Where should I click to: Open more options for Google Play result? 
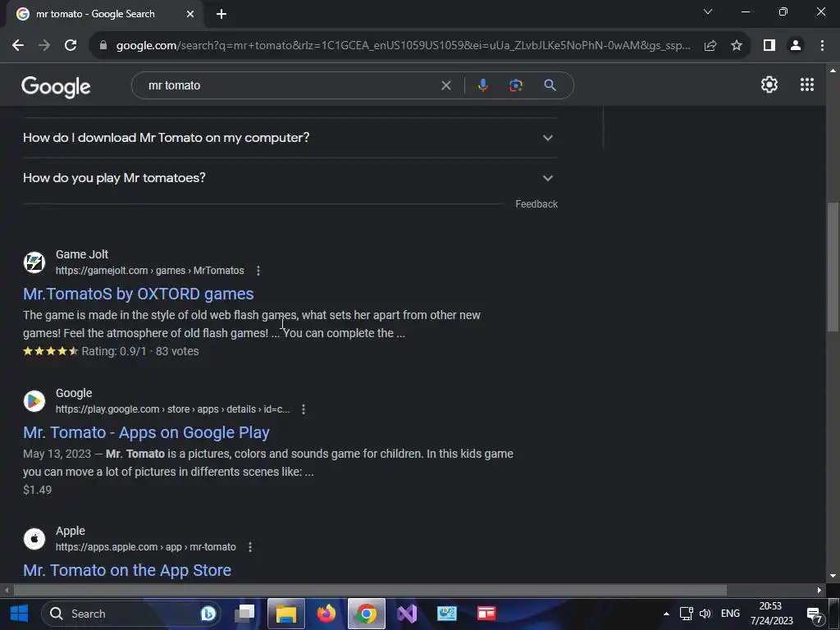click(x=304, y=409)
